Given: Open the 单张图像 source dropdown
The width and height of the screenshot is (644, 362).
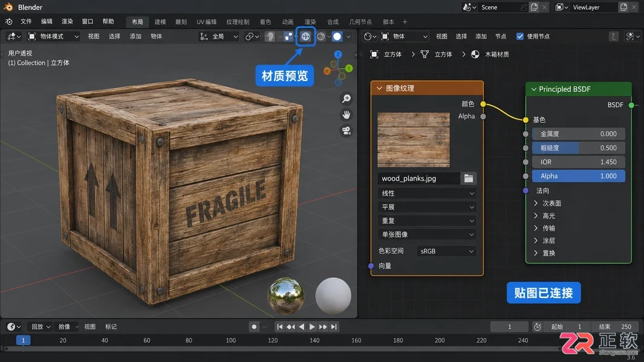Looking at the screenshot, I should point(427,234).
